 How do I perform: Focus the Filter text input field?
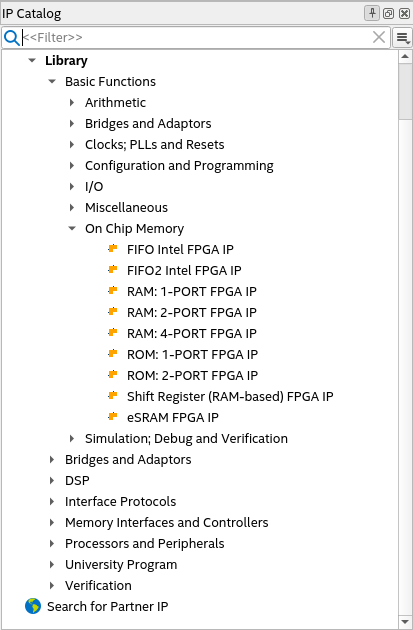(x=197, y=37)
